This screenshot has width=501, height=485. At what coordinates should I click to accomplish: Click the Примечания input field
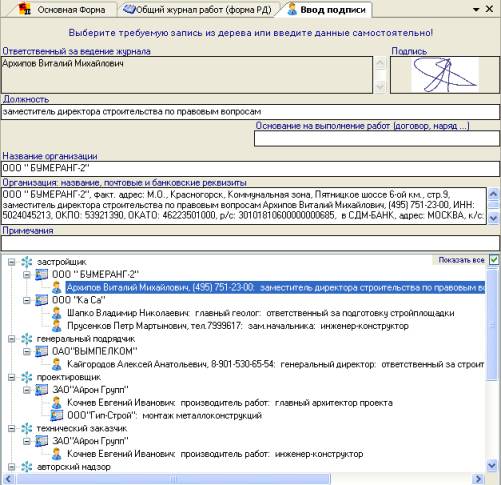click(250, 243)
